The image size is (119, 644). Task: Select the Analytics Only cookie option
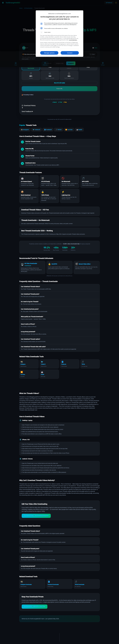pos(60,63)
